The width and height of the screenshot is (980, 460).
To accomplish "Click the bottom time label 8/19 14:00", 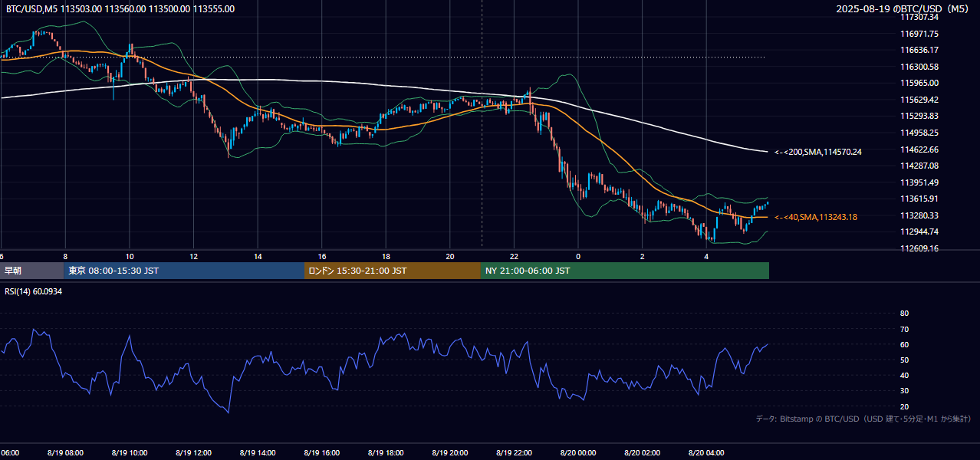I will pyautogui.click(x=258, y=453).
